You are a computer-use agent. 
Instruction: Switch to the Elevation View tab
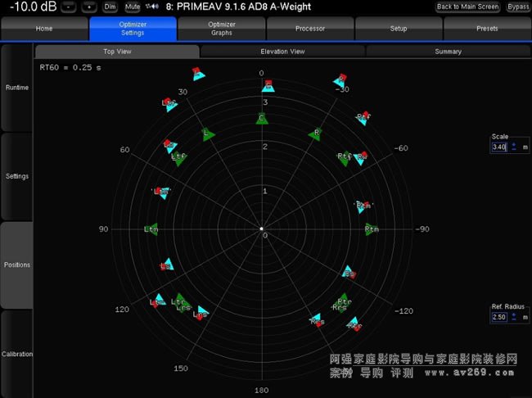pos(282,52)
